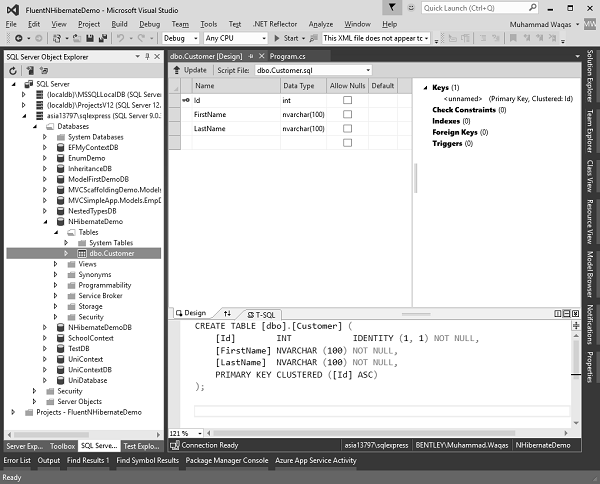This screenshot has width=600, height=484.
Task: Click the Update button with up arrow
Action: point(188,70)
